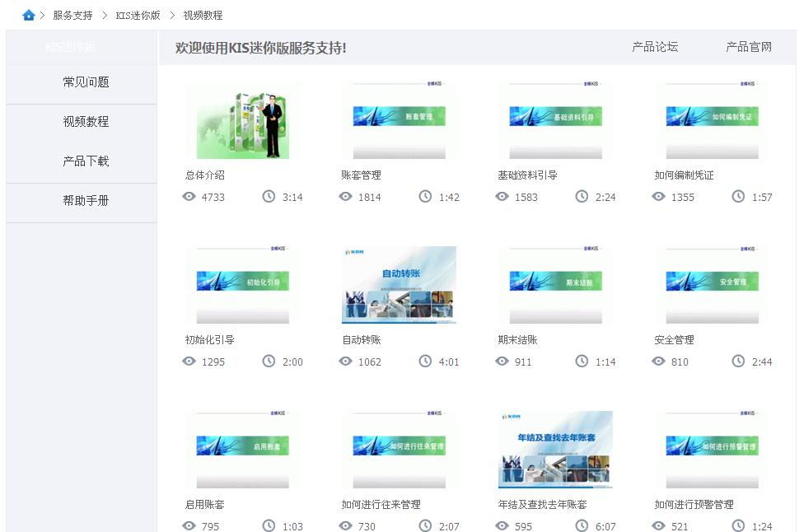The image size is (804, 532).
Task: Click the clock icon next to 1:24
Action: click(738, 525)
